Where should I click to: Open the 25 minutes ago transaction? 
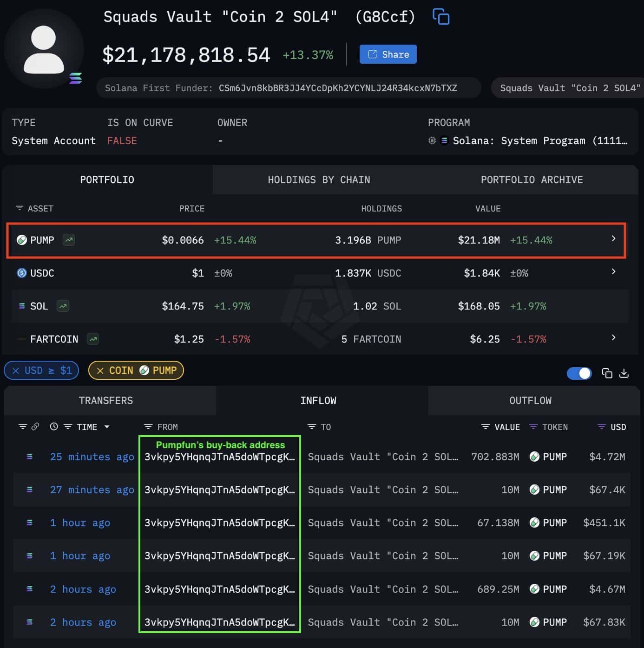pyautogui.click(x=92, y=457)
